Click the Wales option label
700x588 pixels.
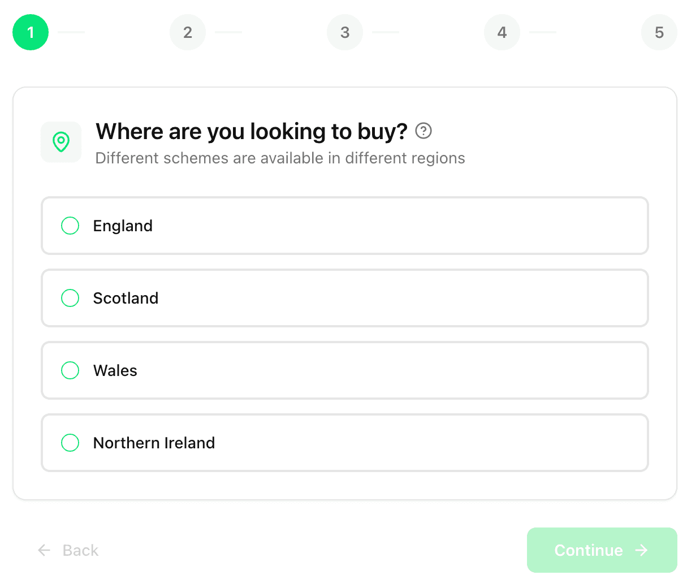[115, 370]
